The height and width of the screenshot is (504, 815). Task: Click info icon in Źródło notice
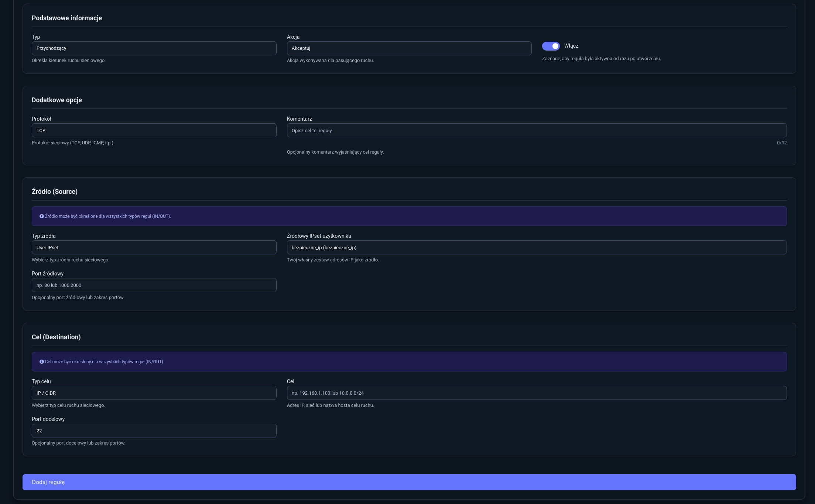pyautogui.click(x=42, y=216)
